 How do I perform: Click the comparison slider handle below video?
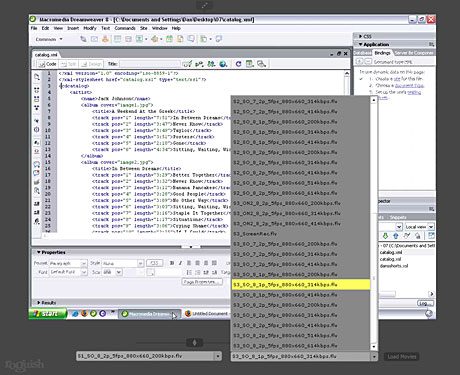coord(195,342)
